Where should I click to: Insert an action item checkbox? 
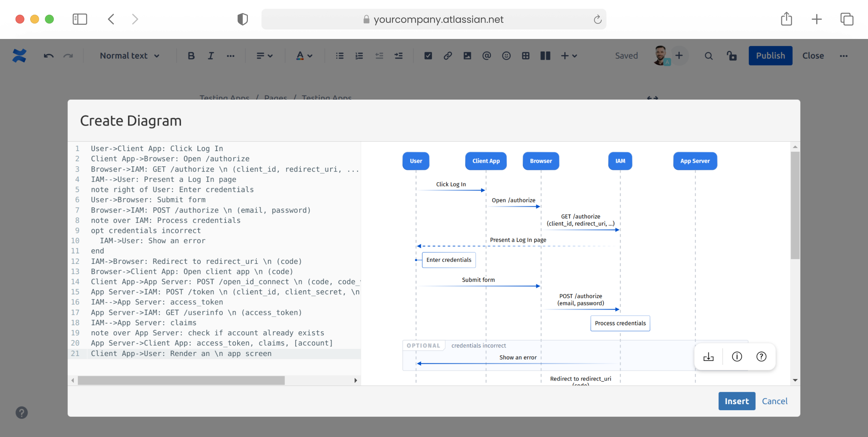coord(428,56)
